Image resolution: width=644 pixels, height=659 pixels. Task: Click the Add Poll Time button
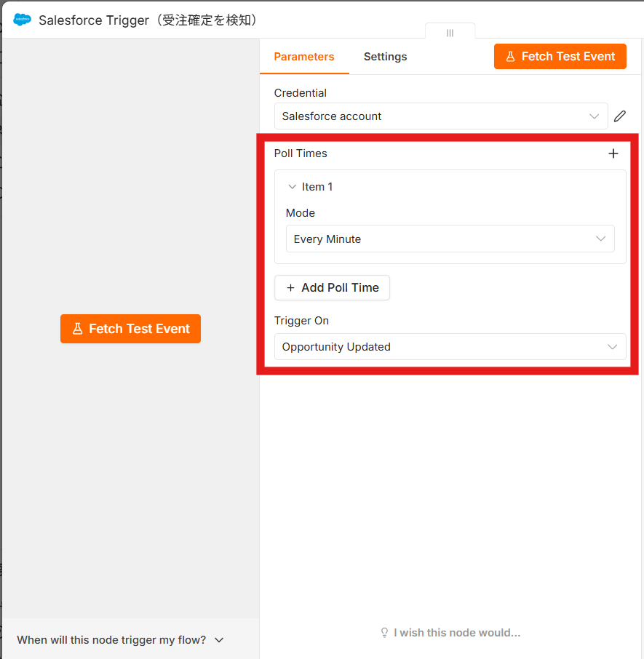(332, 288)
